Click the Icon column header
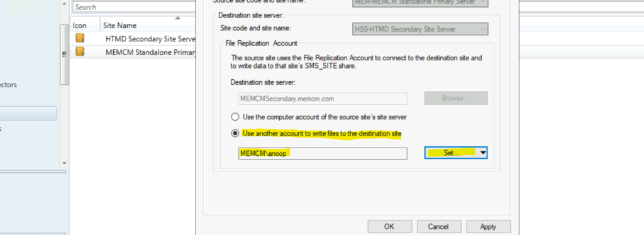Screen dimensions: 644x235 85,25
